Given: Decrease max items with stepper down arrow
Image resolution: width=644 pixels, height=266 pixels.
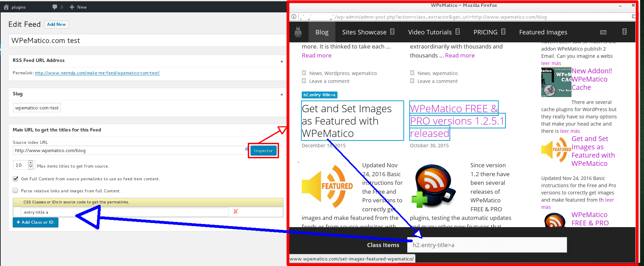Looking at the screenshot, I should (31, 167).
